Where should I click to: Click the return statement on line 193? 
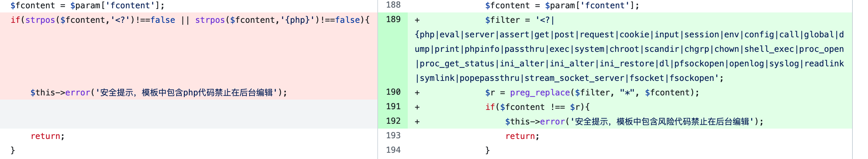(522, 136)
